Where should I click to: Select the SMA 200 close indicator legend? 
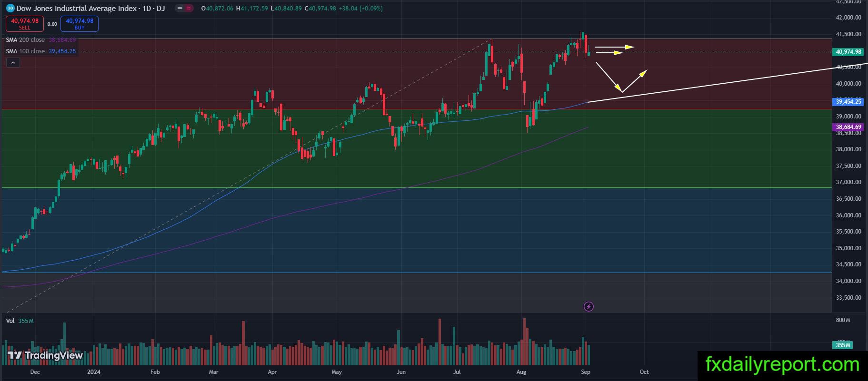pyautogui.click(x=41, y=40)
